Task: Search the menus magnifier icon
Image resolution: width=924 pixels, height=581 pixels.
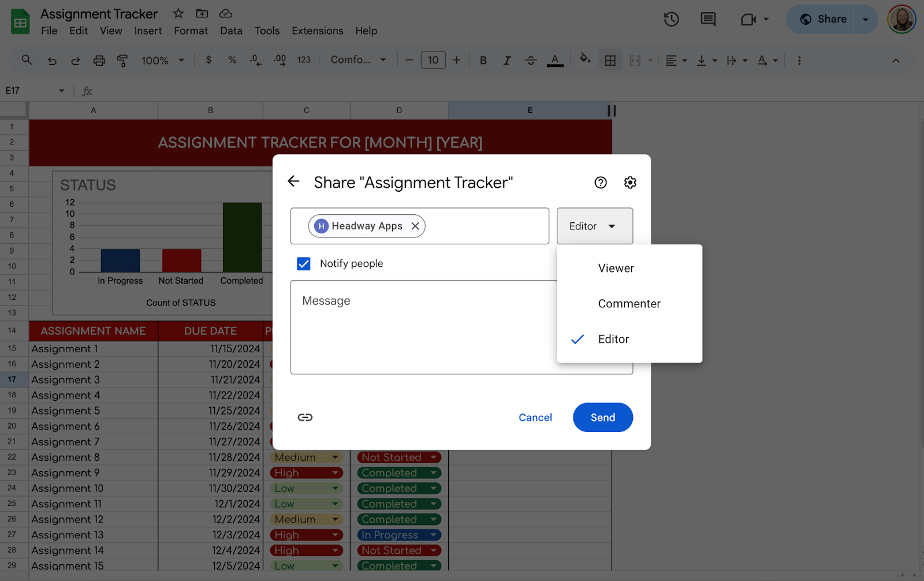Action: (x=27, y=60)
